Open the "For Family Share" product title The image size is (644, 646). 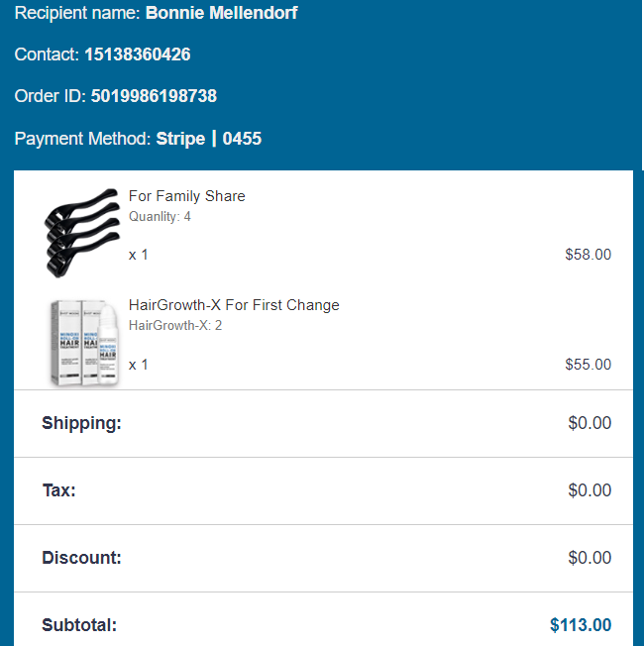tap(187, 196)
